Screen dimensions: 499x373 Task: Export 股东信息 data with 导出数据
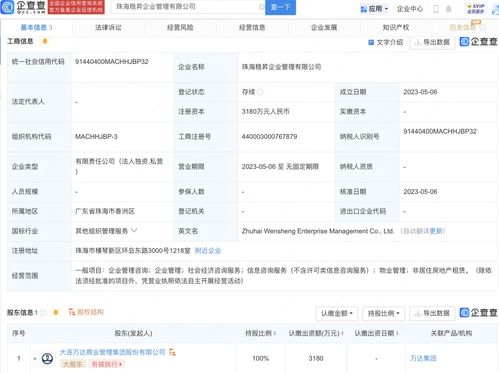pos(432,313)
